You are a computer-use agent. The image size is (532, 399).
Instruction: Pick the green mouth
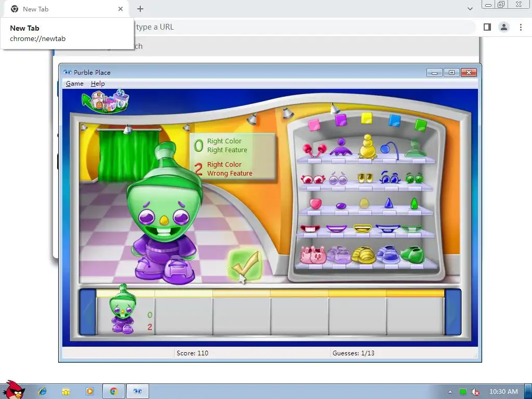pyautogui.click(x=411, y=229)
